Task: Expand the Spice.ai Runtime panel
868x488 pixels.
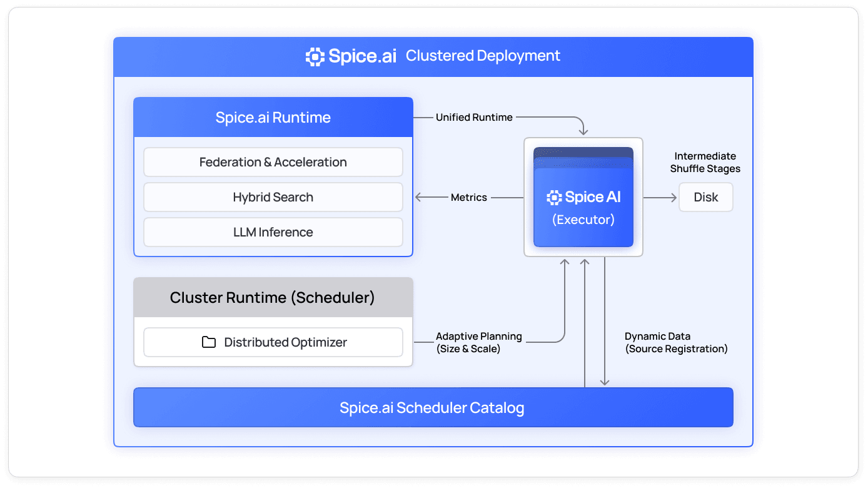Action: tap(273, 117)
